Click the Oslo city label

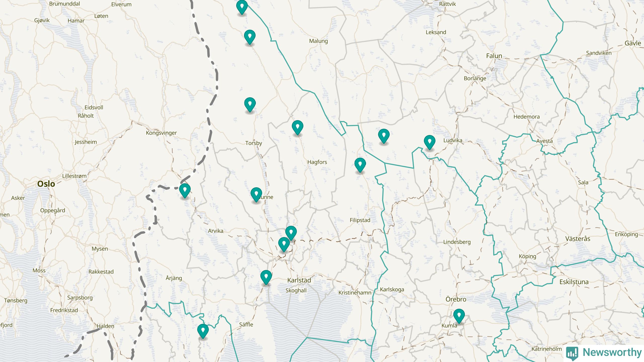46,184
